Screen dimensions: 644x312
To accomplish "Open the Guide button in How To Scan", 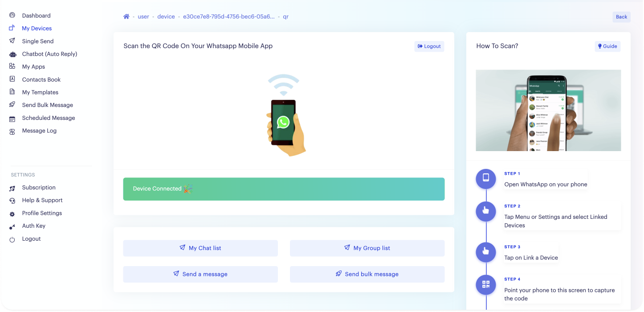I will [x=607, y=46].
